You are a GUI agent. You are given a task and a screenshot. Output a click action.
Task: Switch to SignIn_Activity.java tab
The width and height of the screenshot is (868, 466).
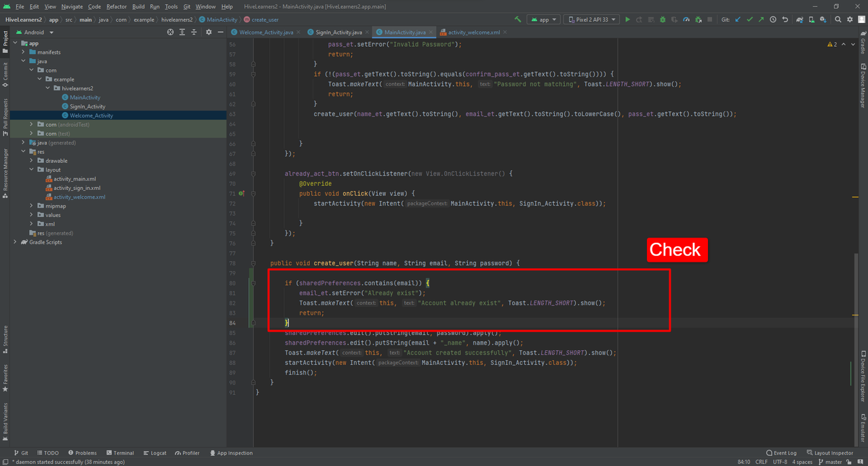339,32
